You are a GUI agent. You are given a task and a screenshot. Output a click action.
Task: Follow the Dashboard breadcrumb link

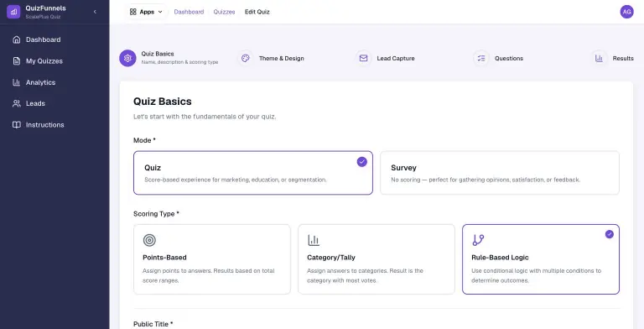[189, 12]
